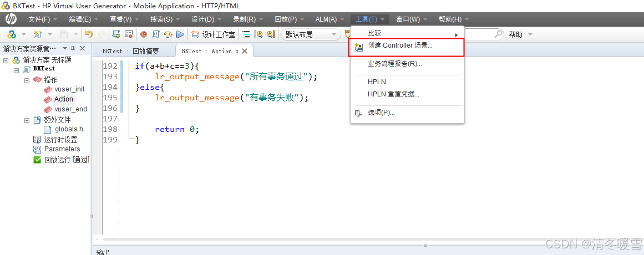This screenshot has height=255, width=644.
Task: Click the 输出 panel label
Action: (103, 252)
